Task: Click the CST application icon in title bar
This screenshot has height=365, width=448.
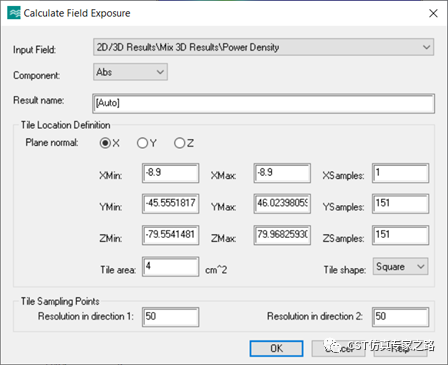Action: (x=14, y=13)
